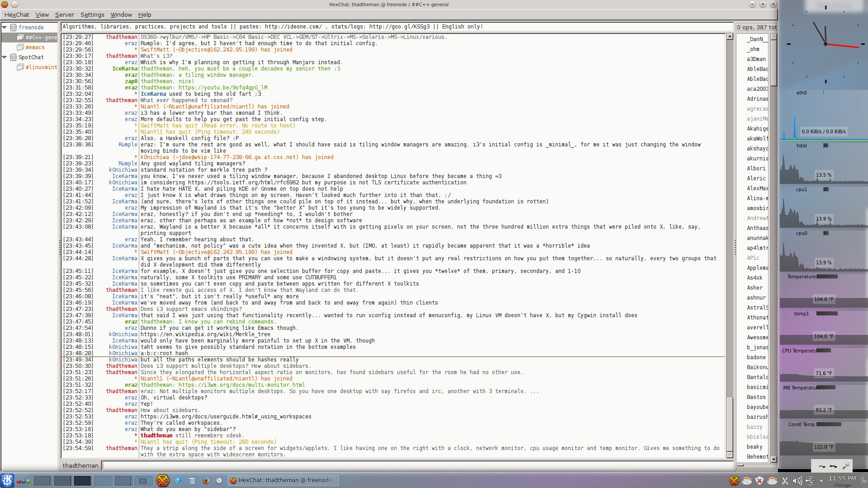Open the Server menu
868x488 pixels.
65,15
